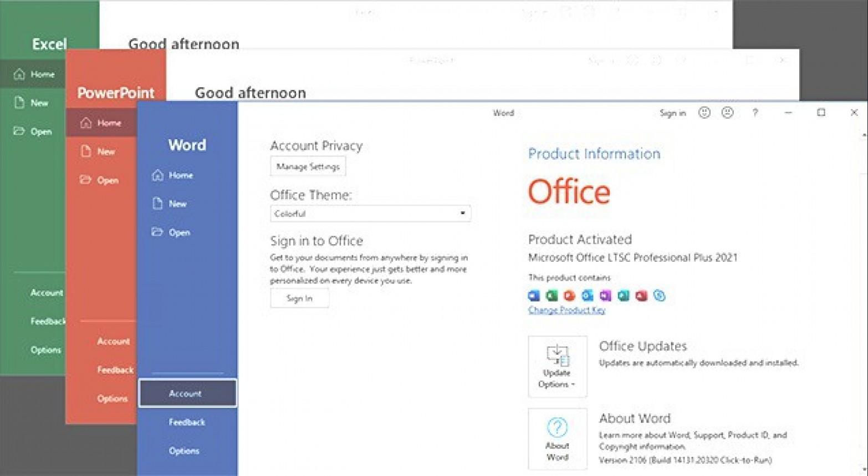The height and width of the screenshot is (476, 868).
Task: Click the Word title in the title bar
Action: coord(503,113)
